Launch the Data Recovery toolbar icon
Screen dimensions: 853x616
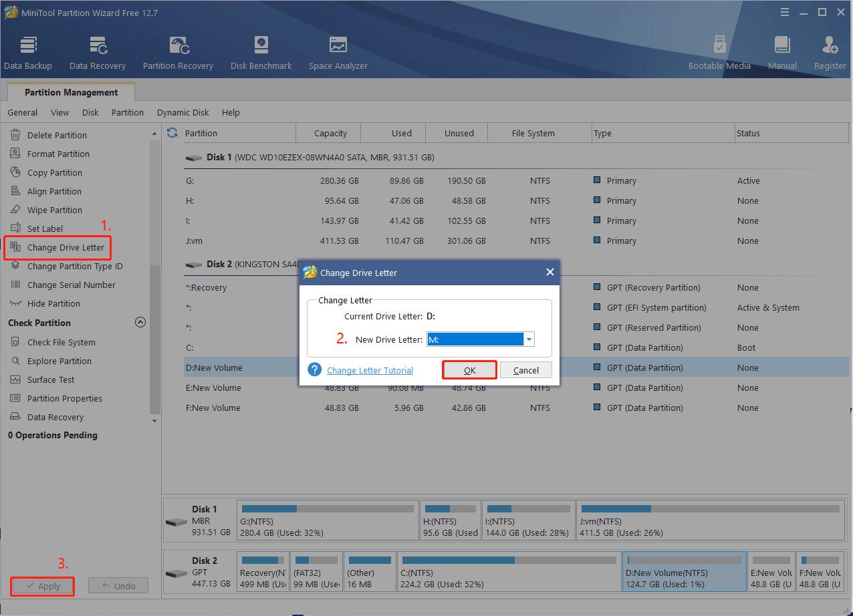click(98, 53)
